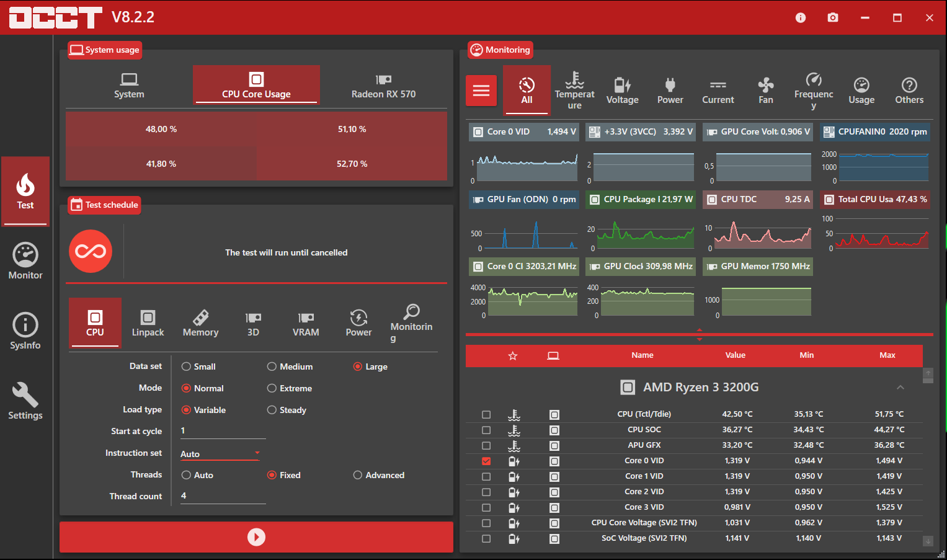
Task: Open the Linpack test tab
Action: click(x=148, y=322)
